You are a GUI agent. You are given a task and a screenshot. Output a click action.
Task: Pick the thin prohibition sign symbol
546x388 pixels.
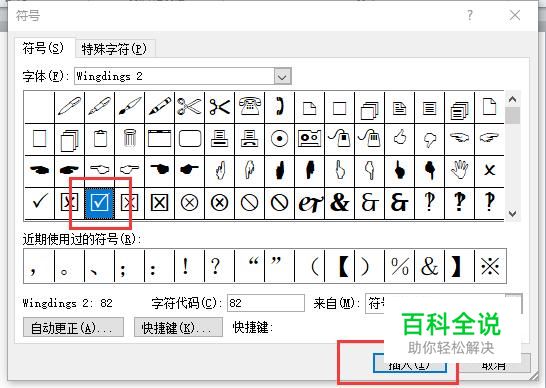point(249,203)
